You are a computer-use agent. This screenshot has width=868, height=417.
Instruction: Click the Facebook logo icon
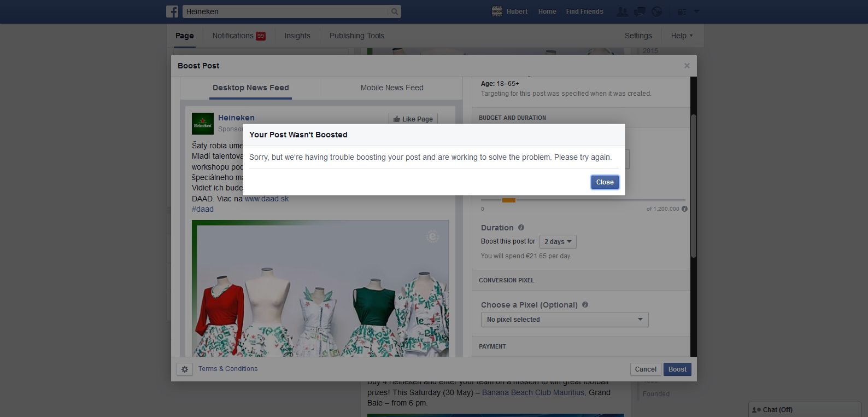(x=172, y=11)
